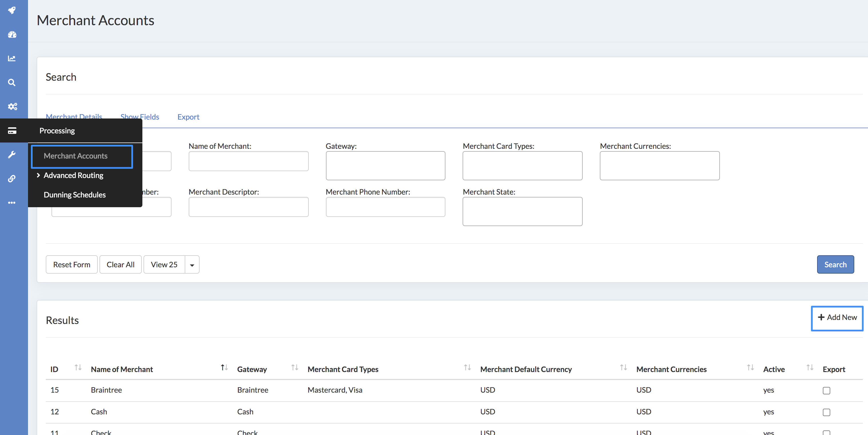Click the blue Search button

tap(835, 265)
